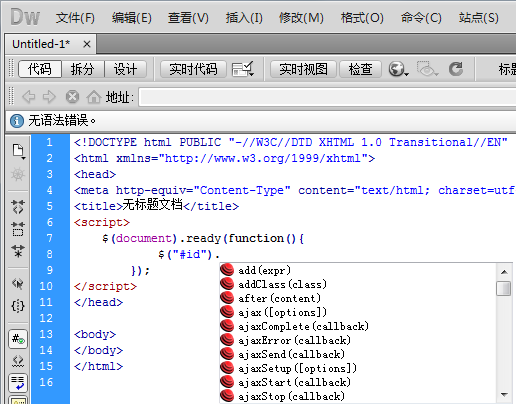Image resolution: width=516 pixels, height=404 pixels.
Task: Toggle 实时视图 live view
Action: coord(303,69)
